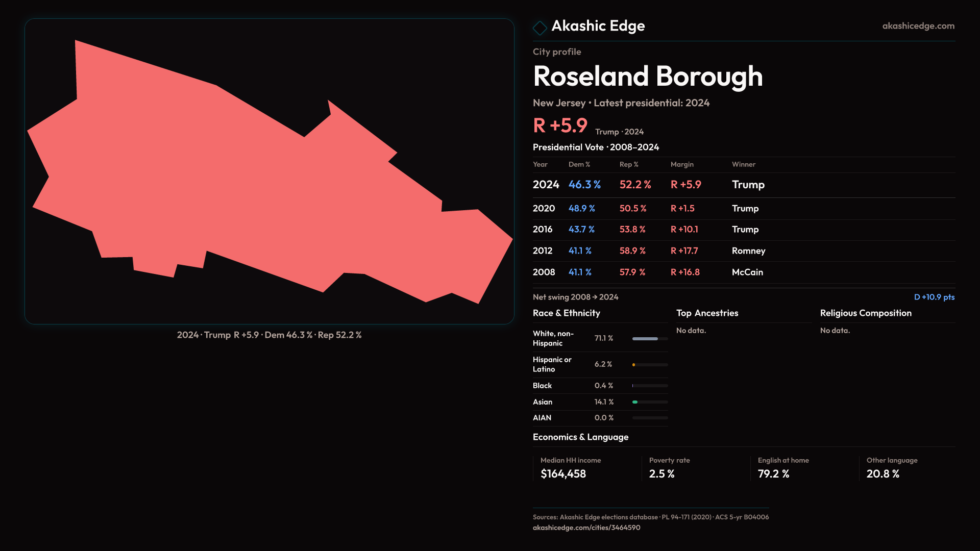Click the D +10.9 pts net swing value
The height and width of the screenshot is (551, 980).
pyautogui.click(x=934, y=297)
